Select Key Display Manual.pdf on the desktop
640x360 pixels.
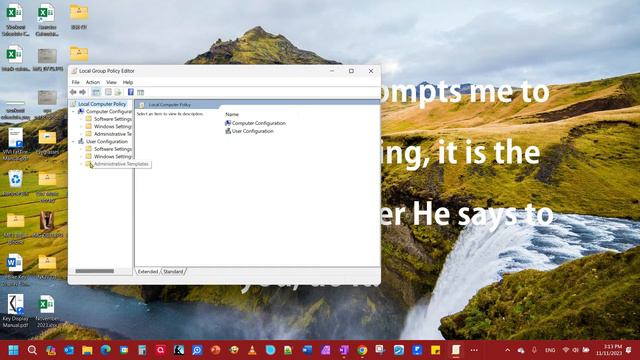coord(16,311)
